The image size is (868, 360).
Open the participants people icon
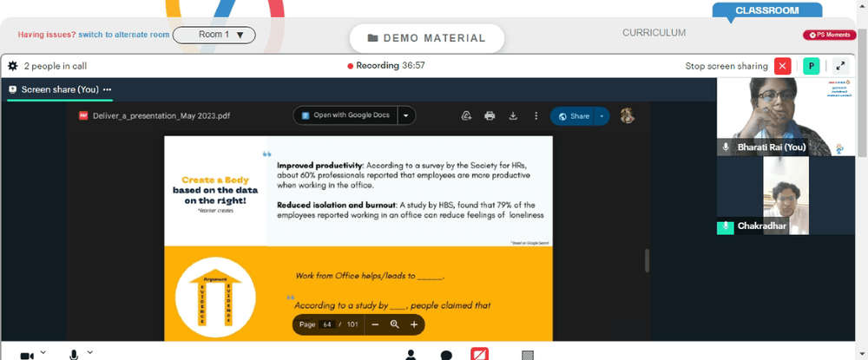[x=411, y=355]
